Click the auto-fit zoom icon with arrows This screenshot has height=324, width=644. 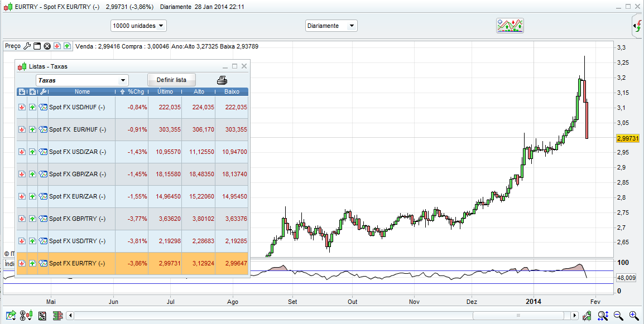[603, 316]
